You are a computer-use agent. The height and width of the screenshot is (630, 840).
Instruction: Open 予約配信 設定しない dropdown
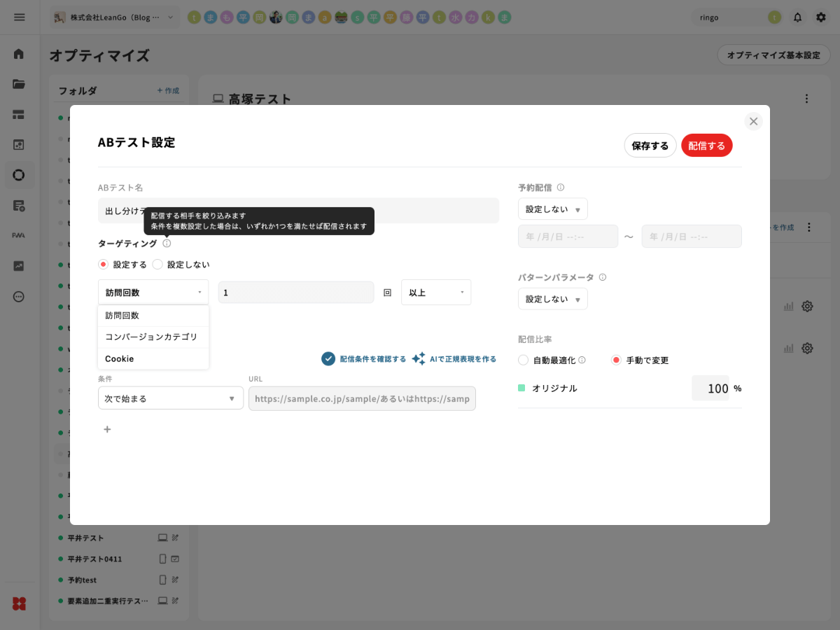tap(553, 209)
